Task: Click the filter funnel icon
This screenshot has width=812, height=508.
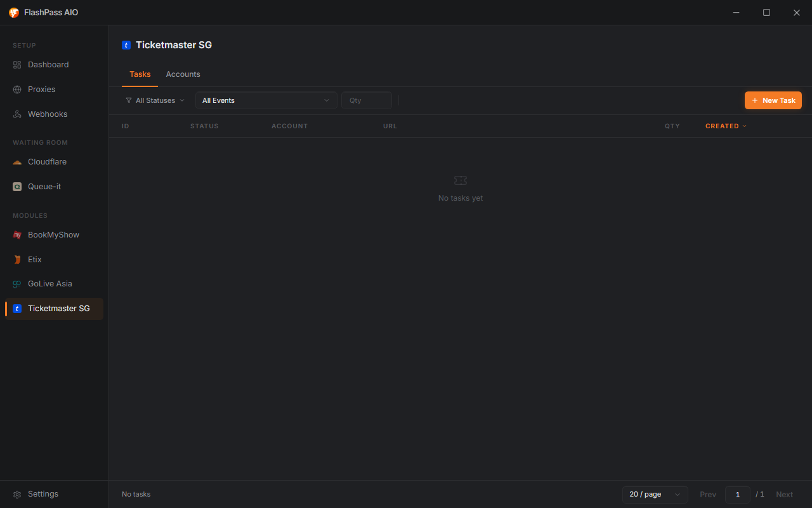Action: point(129,100)
